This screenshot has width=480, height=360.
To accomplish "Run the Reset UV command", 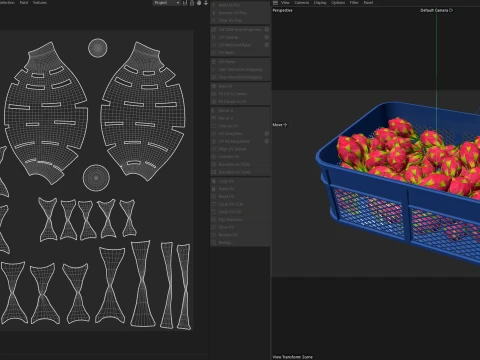I will [x=240, y=196].
